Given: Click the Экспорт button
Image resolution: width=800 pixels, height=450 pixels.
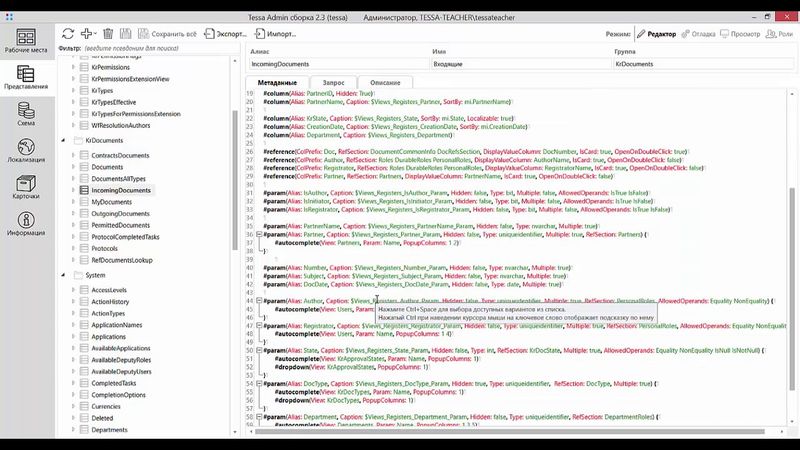Looking at the screenshot, I should click(x=224, y=33).
